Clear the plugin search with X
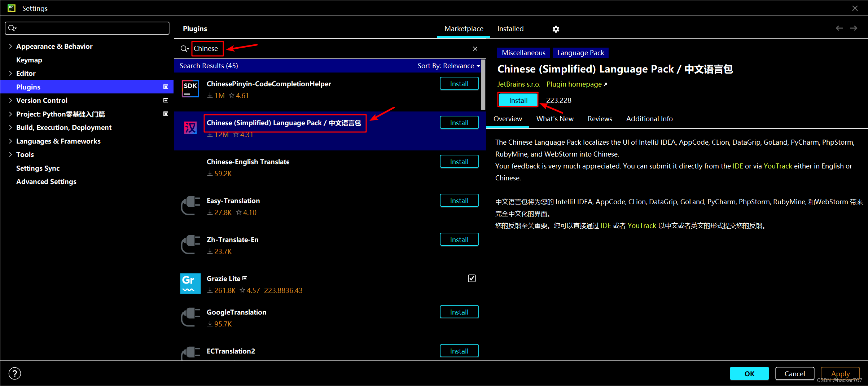Screen dimensions: 868x386 [x=475, y=49]
